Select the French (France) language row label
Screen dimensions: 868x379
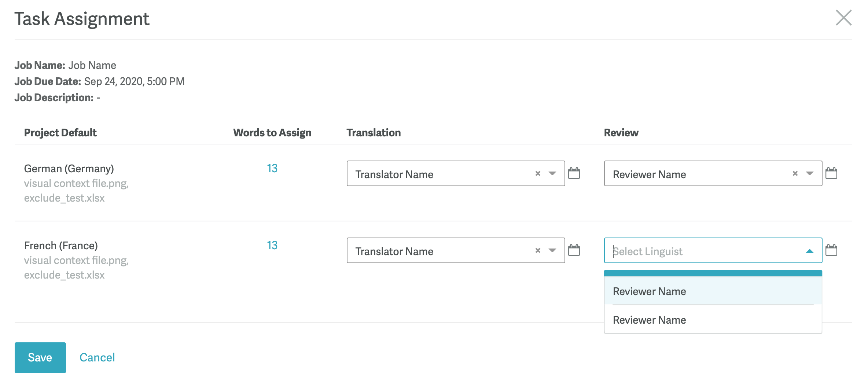pos(61,246)
